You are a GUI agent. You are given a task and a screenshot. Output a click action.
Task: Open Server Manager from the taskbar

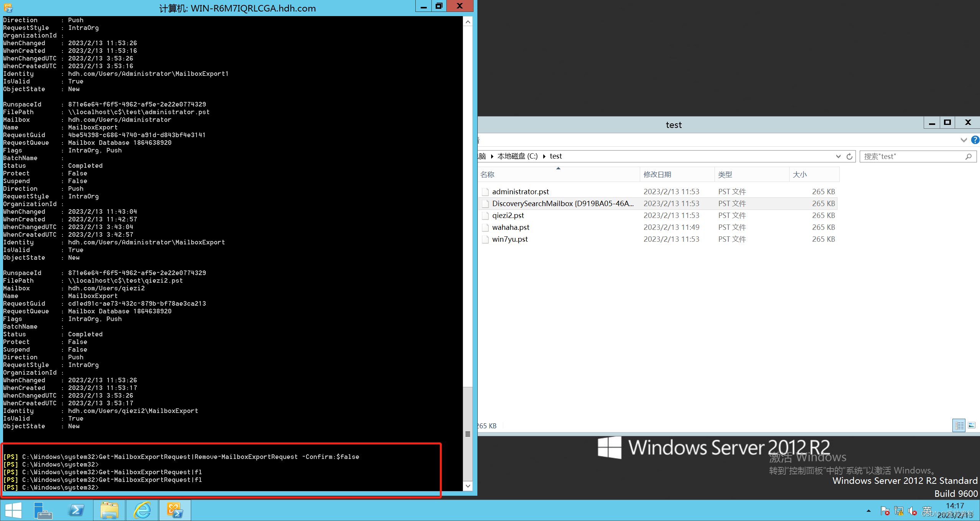pyautogui.click(x=43, y=510)
